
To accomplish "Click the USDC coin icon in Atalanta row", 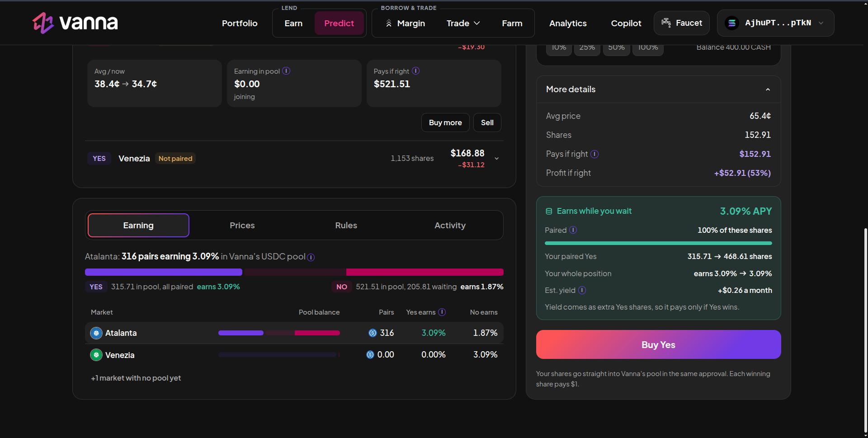I will click(373, 333).
